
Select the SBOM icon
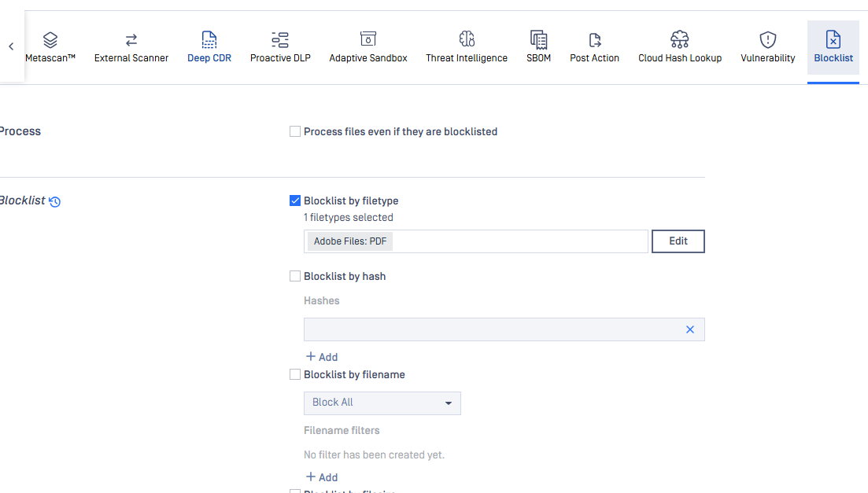tap(539, 39)
